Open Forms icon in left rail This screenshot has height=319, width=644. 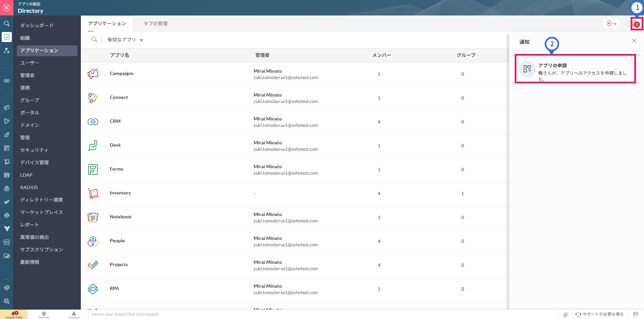(x=7, y=148)
